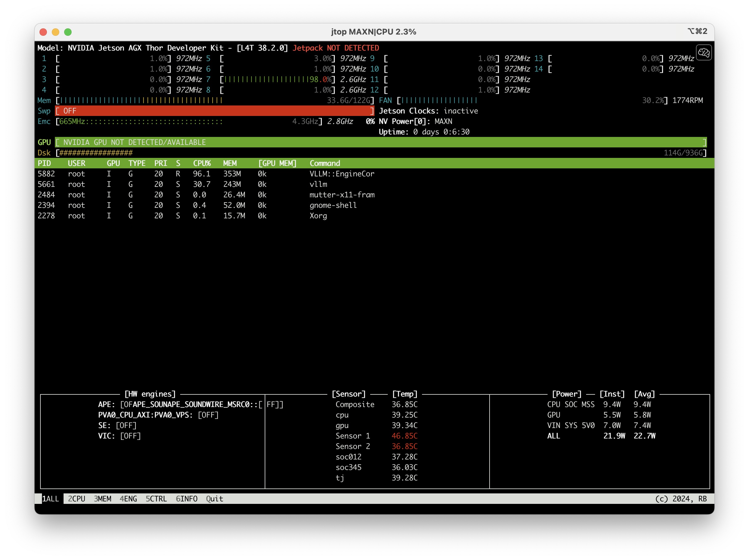Open the 6INFO tab
Screen dimensions: 749x560
click(x=186, y=498)
